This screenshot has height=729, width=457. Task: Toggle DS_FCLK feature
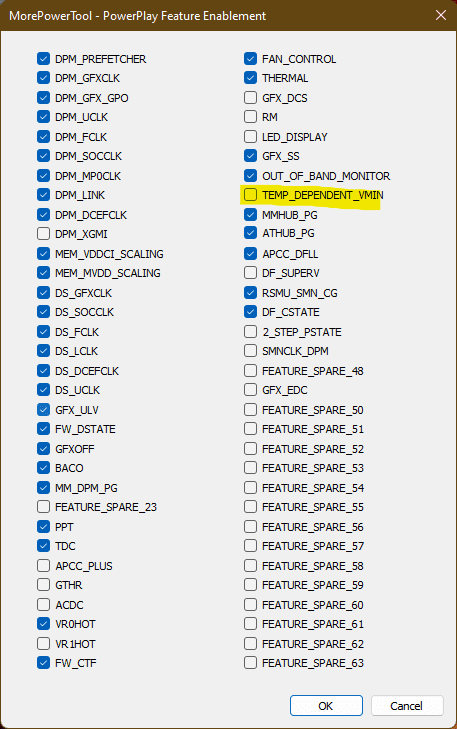(x=43, y=332)
